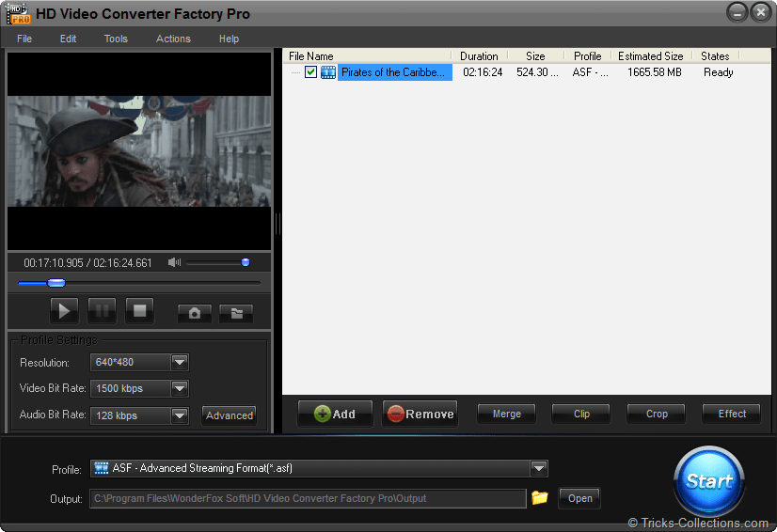Click the States column header
This screenshot has width=777, height=532.
[715, 56]
